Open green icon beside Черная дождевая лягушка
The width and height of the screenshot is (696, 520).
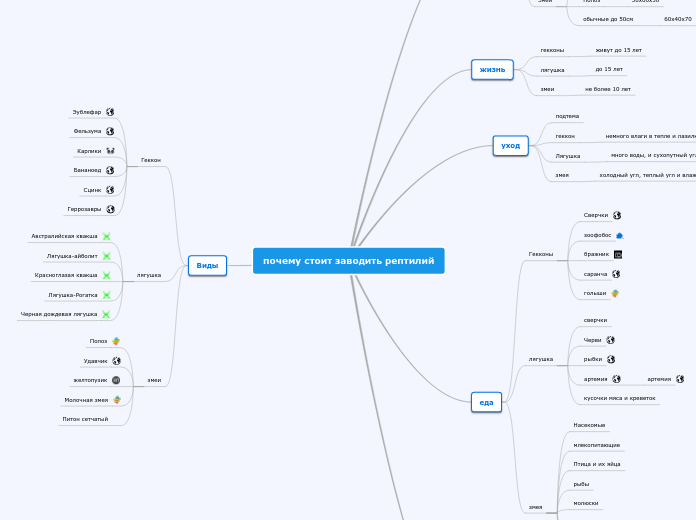point(106,314)
